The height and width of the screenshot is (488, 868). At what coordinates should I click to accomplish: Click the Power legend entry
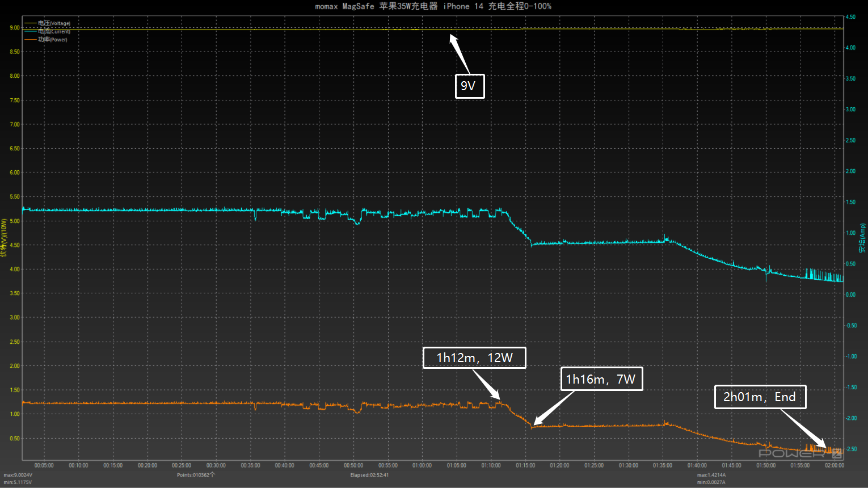coord(53,39)
